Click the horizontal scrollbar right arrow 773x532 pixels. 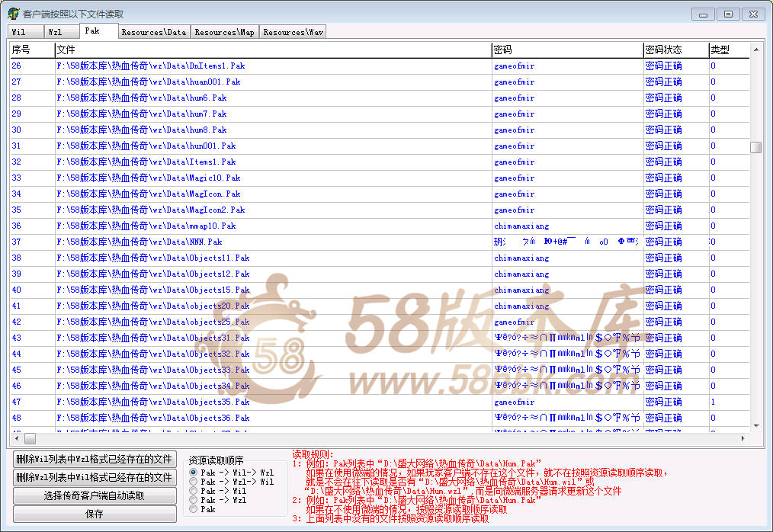[743, 439]
